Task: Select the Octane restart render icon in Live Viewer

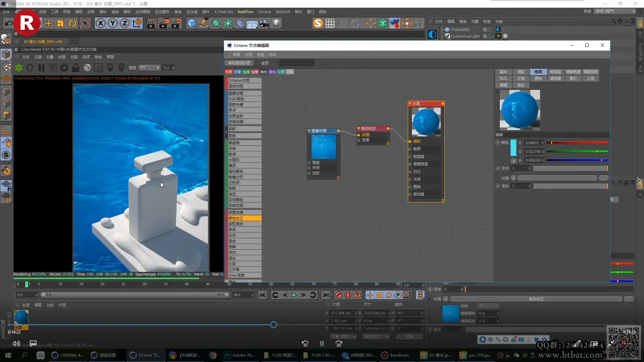Action: pyautogui.click(x=30, y=67)
